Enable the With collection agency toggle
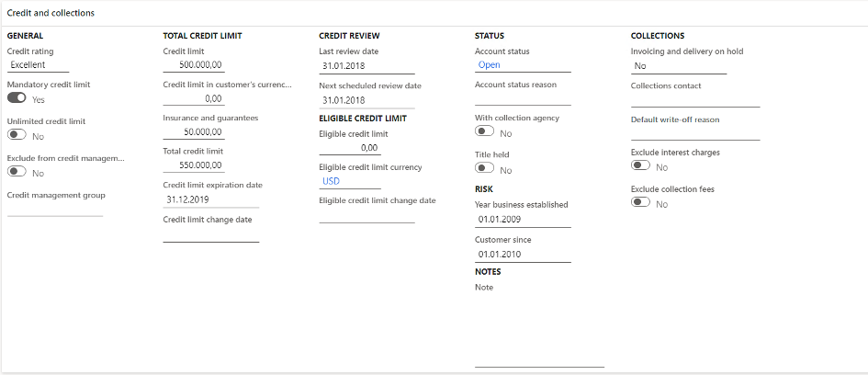This screenshot has height=375, width=868. (x=484, y=133)
